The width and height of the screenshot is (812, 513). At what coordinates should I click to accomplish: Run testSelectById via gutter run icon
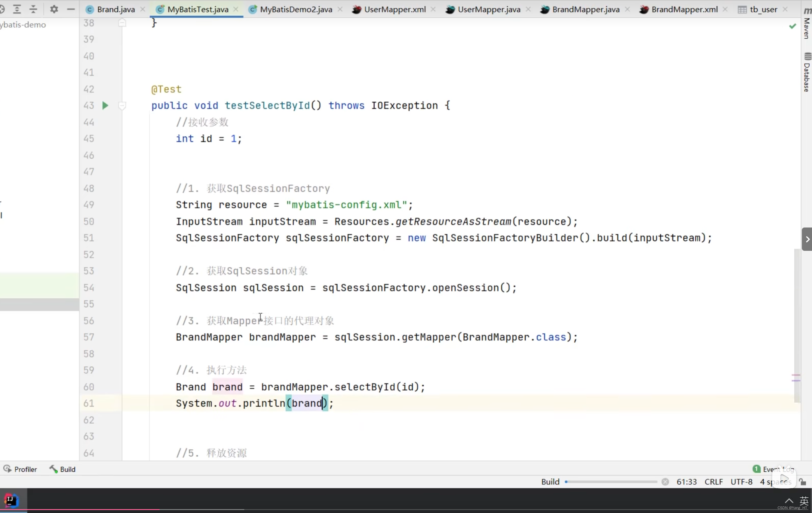(105, 106)
